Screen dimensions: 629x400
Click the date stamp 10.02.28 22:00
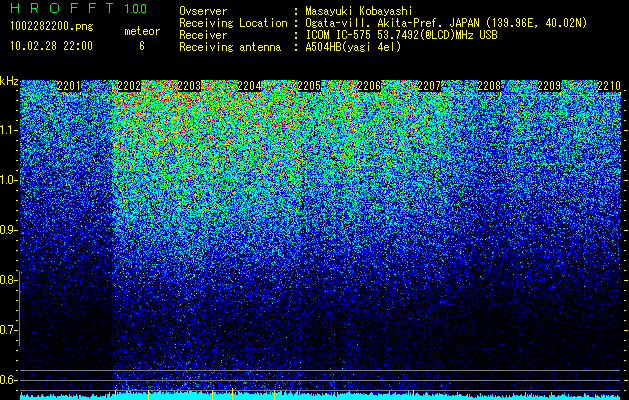click(51, 46)
